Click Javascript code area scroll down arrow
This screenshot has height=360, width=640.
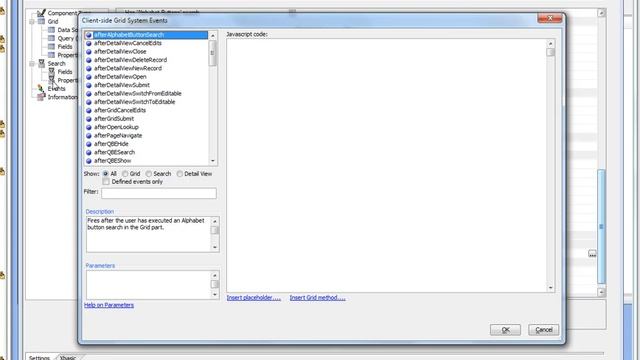click(x=551, y=288)
